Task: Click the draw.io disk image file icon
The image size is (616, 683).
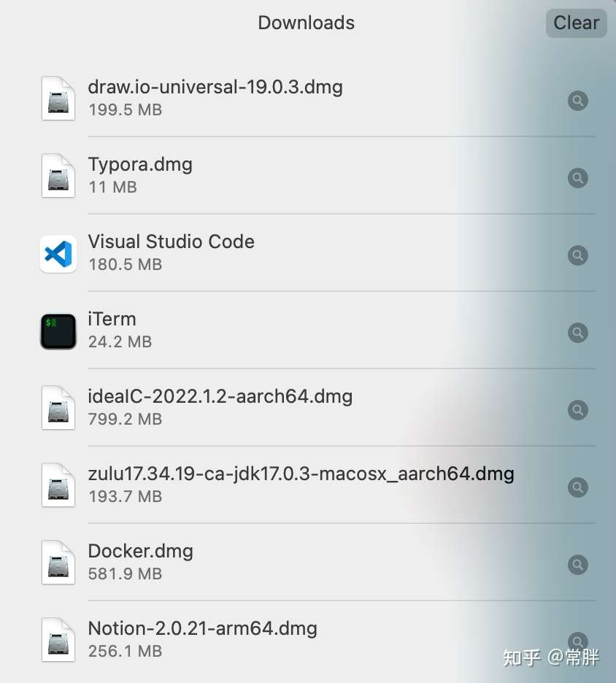Action: coord(58,99)
